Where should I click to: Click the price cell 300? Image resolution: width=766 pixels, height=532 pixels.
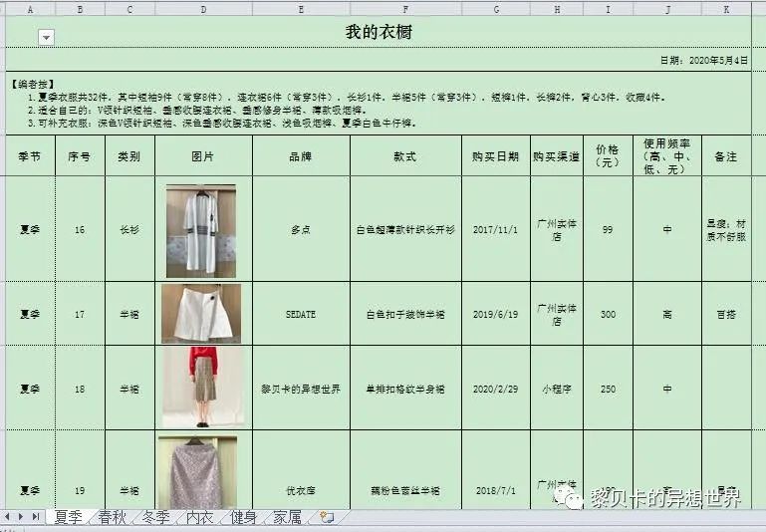(x=609, y=314)
